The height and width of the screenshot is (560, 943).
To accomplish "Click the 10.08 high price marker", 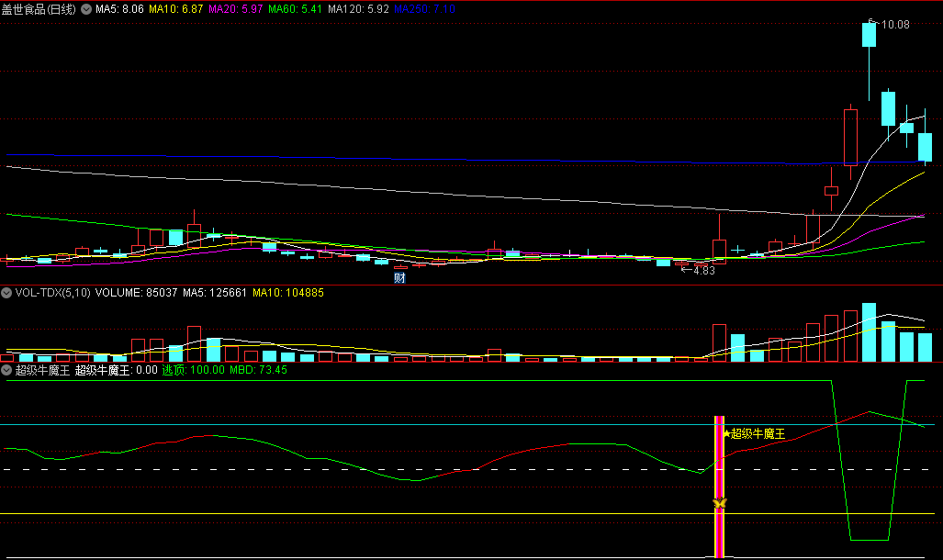I will pyautogui.click(x=895, y=25).
